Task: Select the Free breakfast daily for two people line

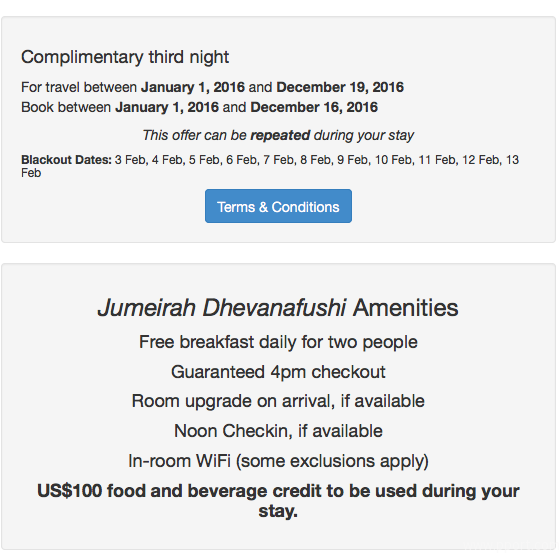Action: pyautogui.click(x=278, y=342)
